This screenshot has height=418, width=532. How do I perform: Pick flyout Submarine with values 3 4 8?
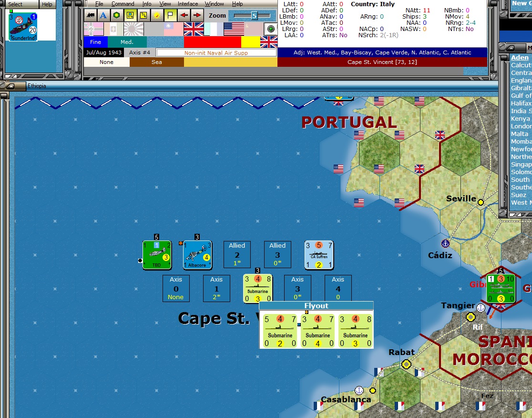(x=355, y=331)
